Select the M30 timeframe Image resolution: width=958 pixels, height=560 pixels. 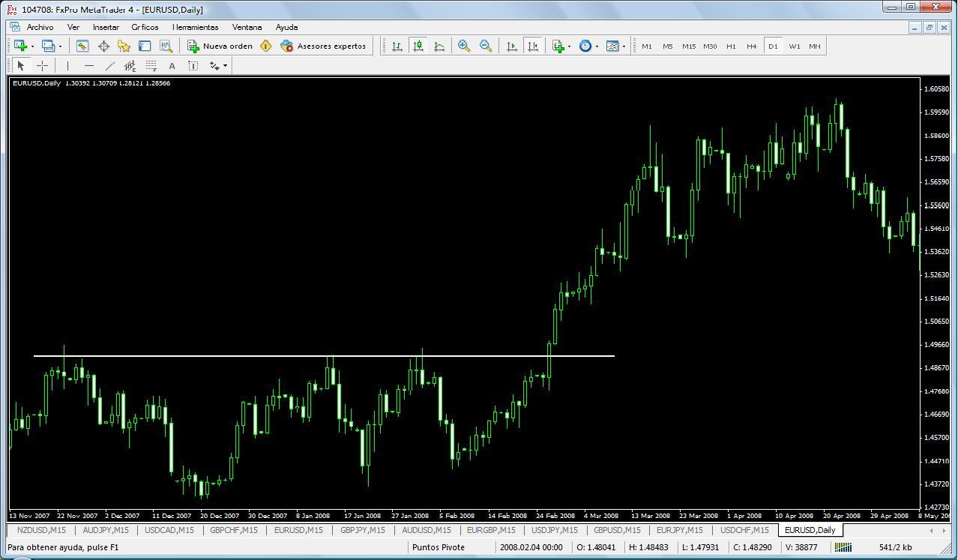709,46
